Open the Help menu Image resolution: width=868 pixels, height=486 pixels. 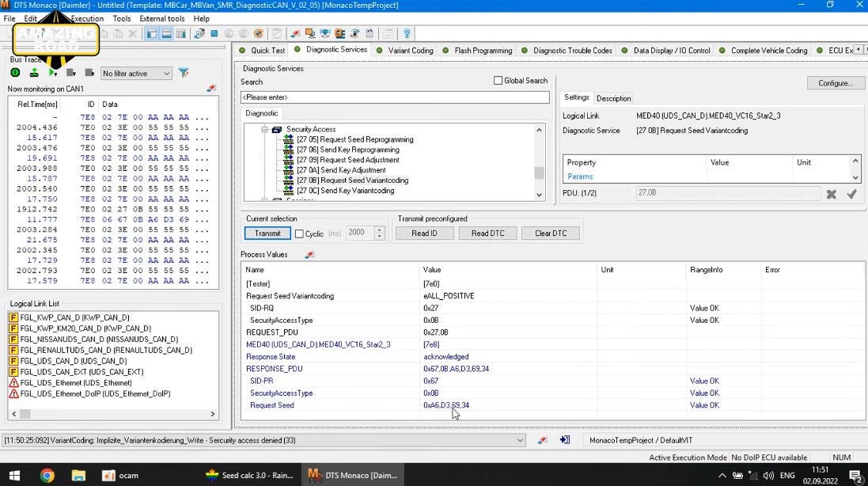[202, 18]
